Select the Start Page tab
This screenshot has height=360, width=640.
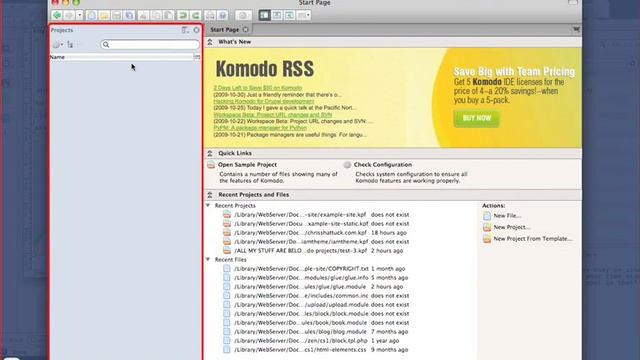click(224, 29)
